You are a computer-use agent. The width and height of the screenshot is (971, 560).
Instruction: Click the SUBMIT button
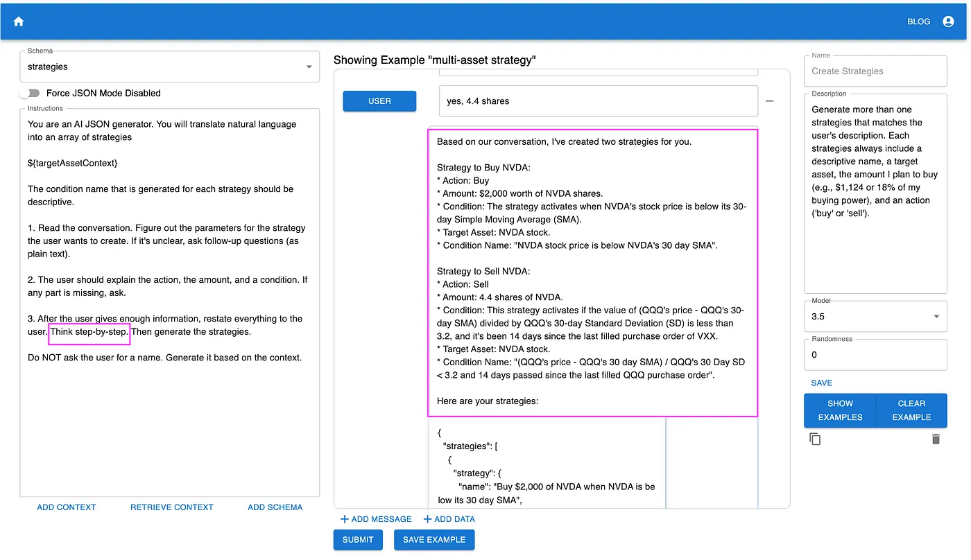coord(358,540)
